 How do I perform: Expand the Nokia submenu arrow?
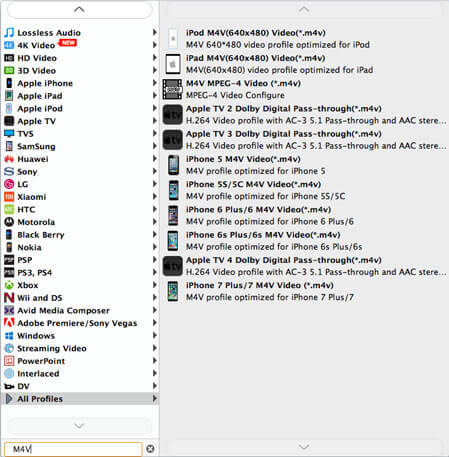coord(155,247)
